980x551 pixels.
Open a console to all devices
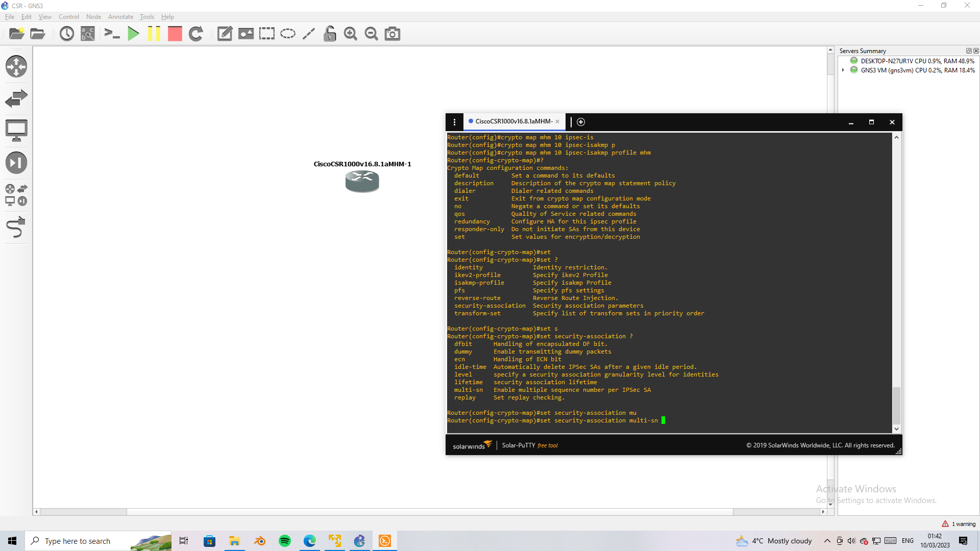pyautogui.click(x=112, y=34)
